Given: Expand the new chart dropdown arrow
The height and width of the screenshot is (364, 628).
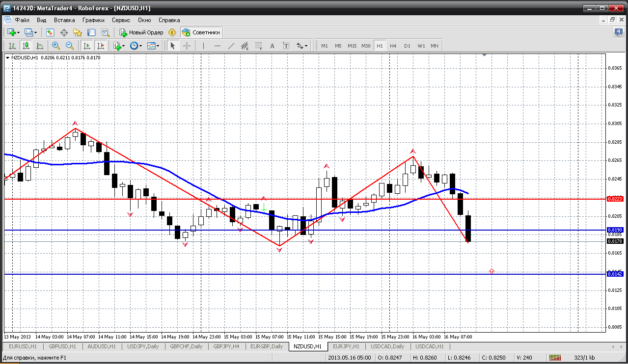Looking at the screenshot, I should point(19,32).
